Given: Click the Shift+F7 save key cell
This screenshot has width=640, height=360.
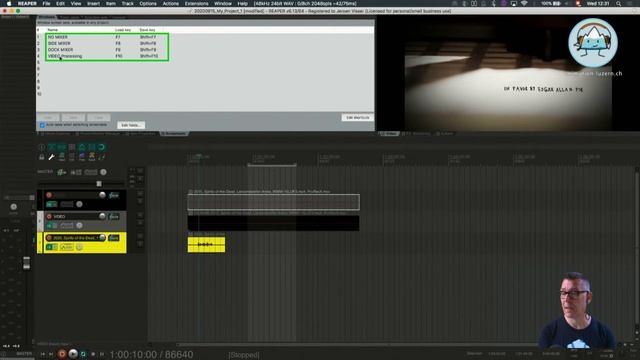Looking at the screenshot, I should coord(148,37).
